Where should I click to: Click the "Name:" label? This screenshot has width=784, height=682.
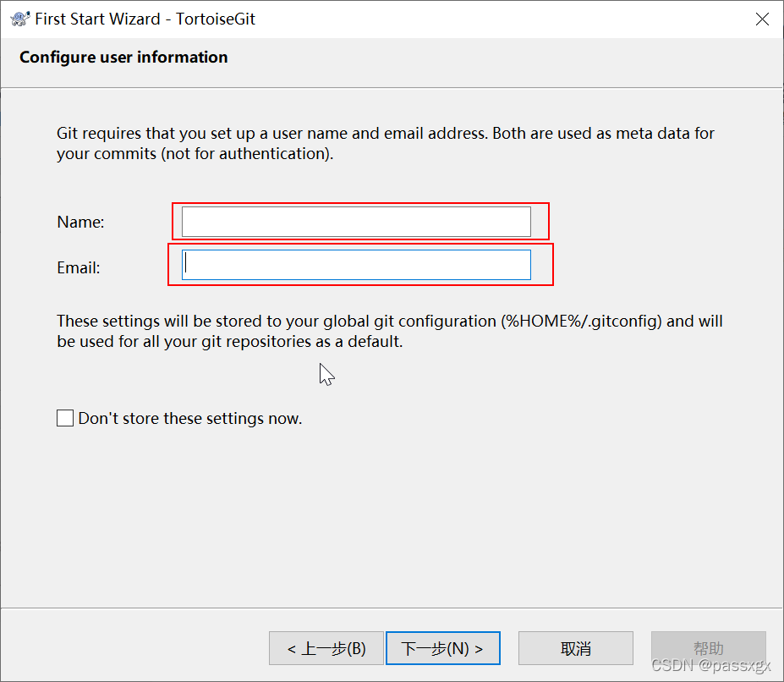(80, 222)
